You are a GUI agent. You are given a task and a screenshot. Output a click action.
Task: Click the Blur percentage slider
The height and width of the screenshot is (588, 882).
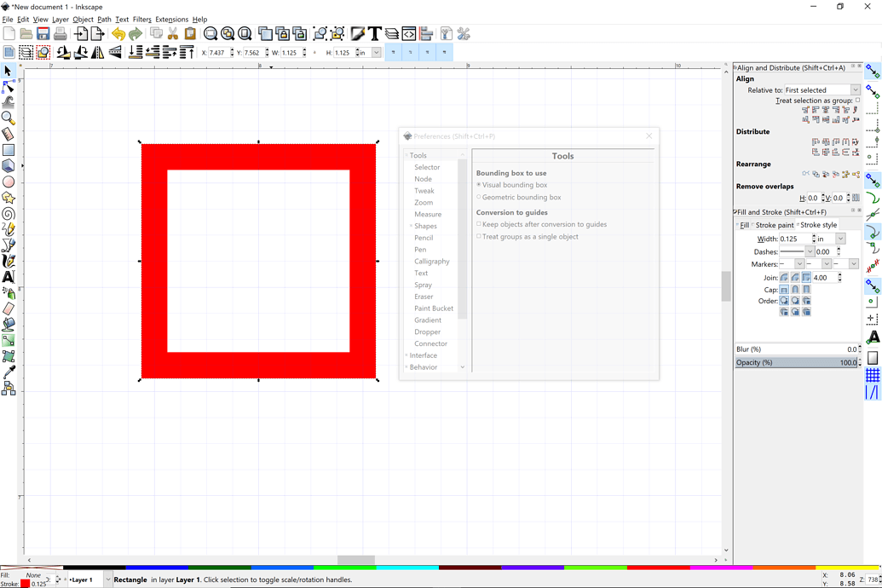click(x=797, y=349)
